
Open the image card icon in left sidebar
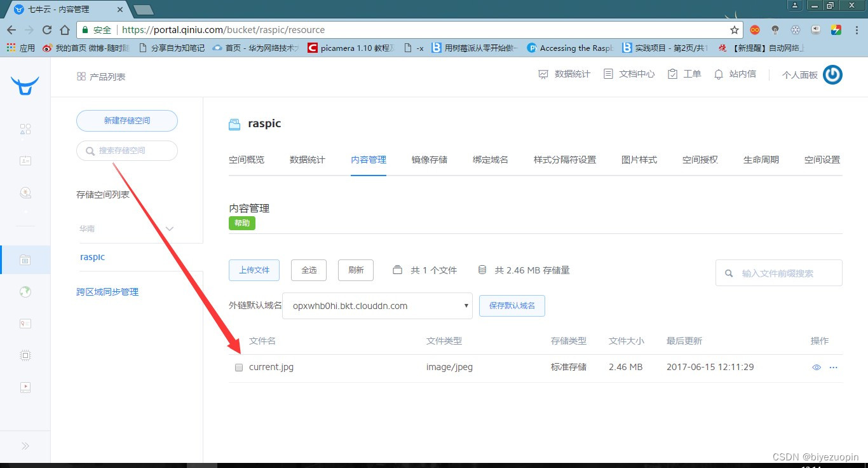pos(25,324)
